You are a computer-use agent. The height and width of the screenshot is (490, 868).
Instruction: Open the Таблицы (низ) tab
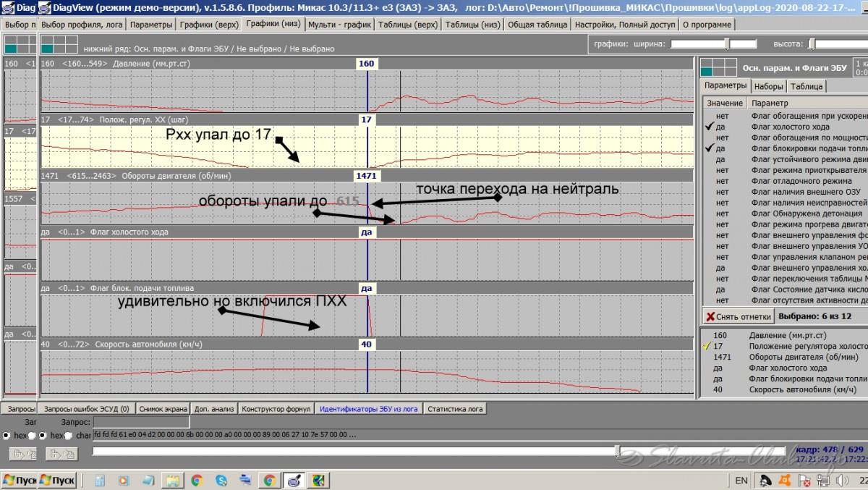point(472,25)
